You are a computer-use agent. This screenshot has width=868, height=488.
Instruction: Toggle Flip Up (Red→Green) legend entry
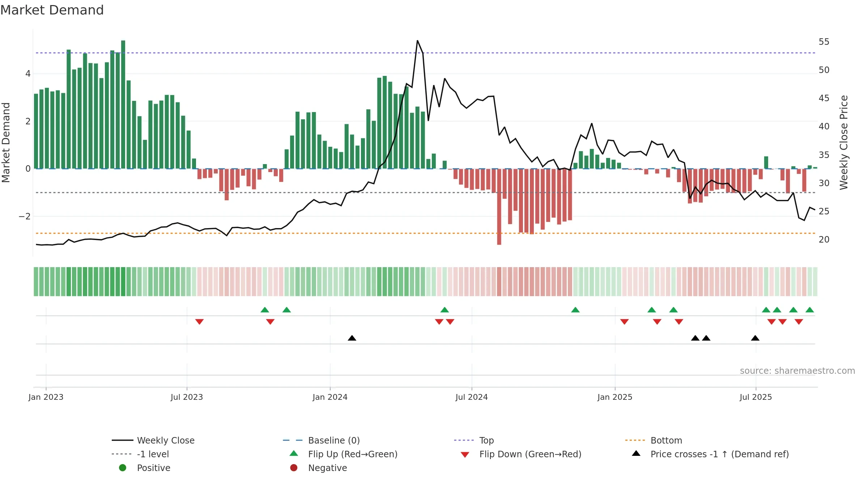coord(343,454)
